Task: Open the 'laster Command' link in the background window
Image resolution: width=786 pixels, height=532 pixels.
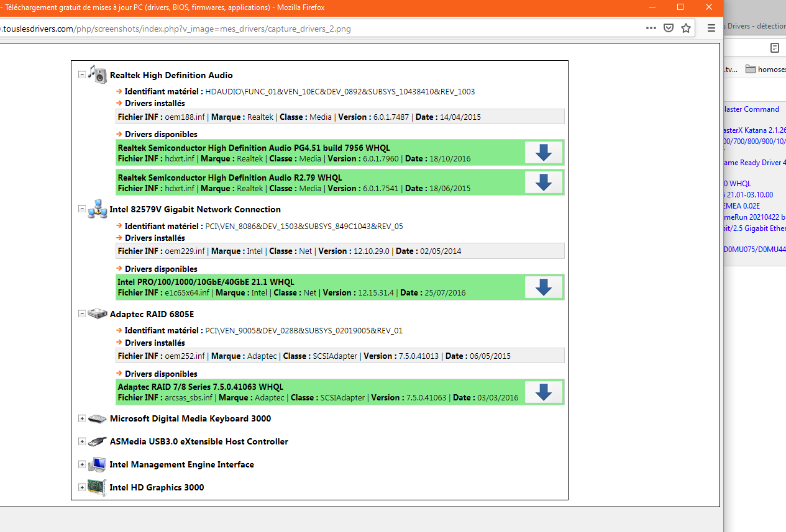Action: pyautogui.click(x=752, y=109)
